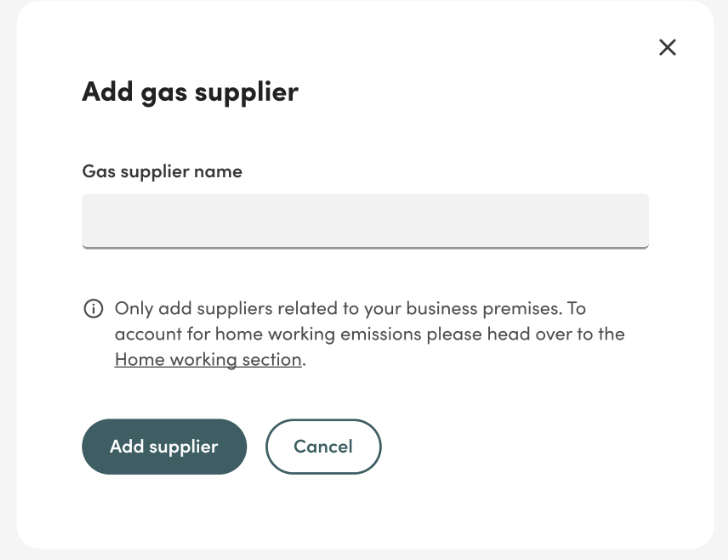Viewport: 728px width, 560px height.
Task: Confirm with the dark green Add supplier button
Action: [164, 447]
